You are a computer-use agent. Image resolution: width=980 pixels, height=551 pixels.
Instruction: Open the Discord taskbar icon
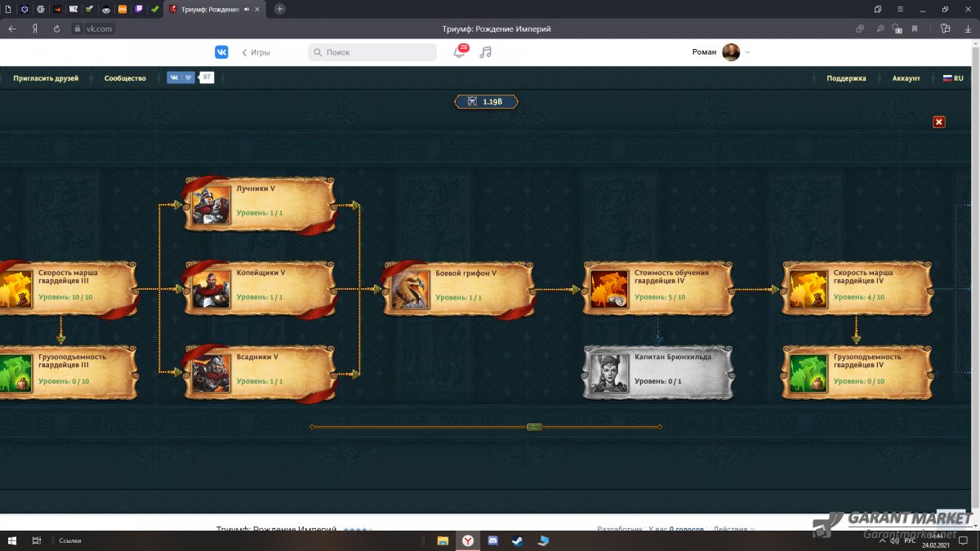492,540
